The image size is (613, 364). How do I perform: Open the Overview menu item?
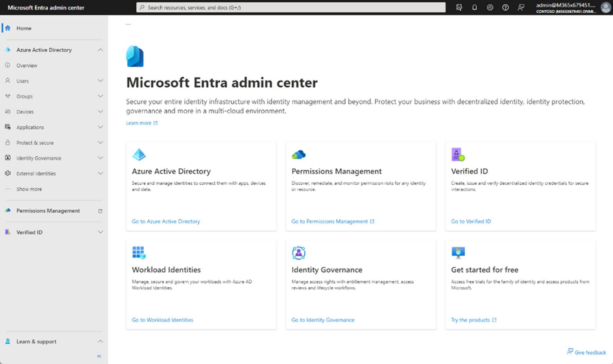[x=27, y=65]
